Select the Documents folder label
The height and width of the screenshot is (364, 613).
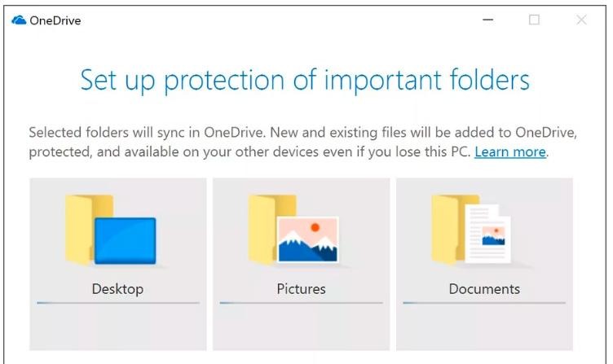(x=484, y=288)
